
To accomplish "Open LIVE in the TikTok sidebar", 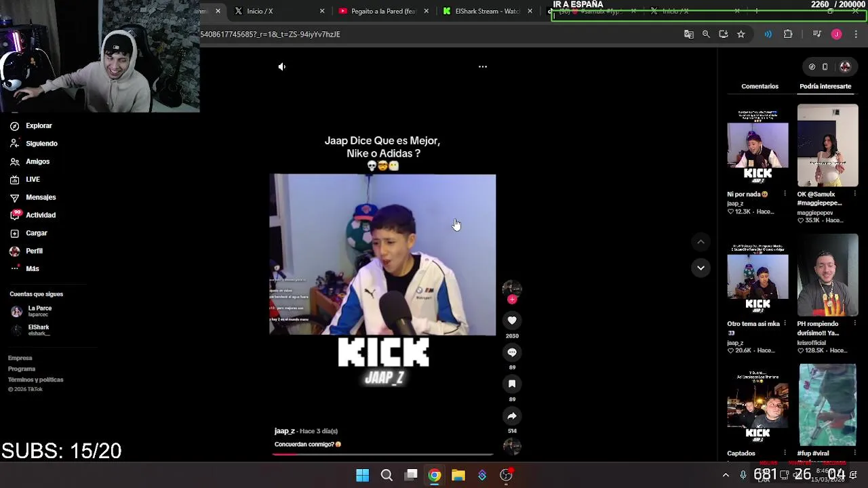I will 25,179.
